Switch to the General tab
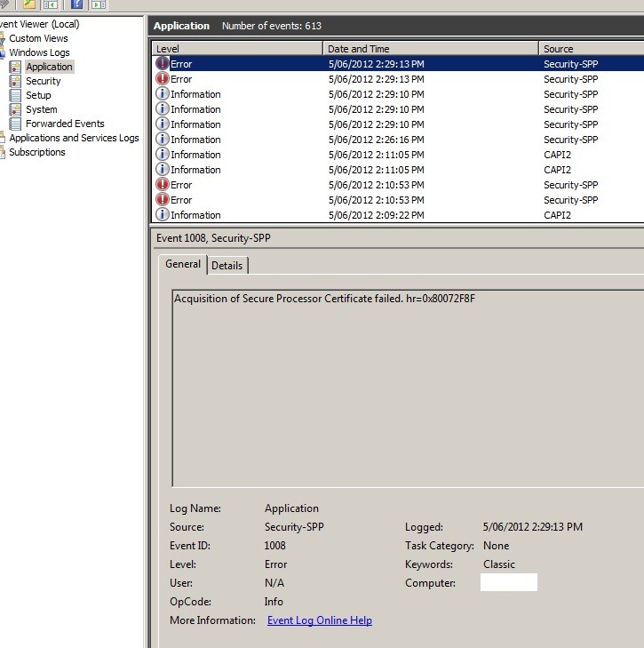 point(183,264)
